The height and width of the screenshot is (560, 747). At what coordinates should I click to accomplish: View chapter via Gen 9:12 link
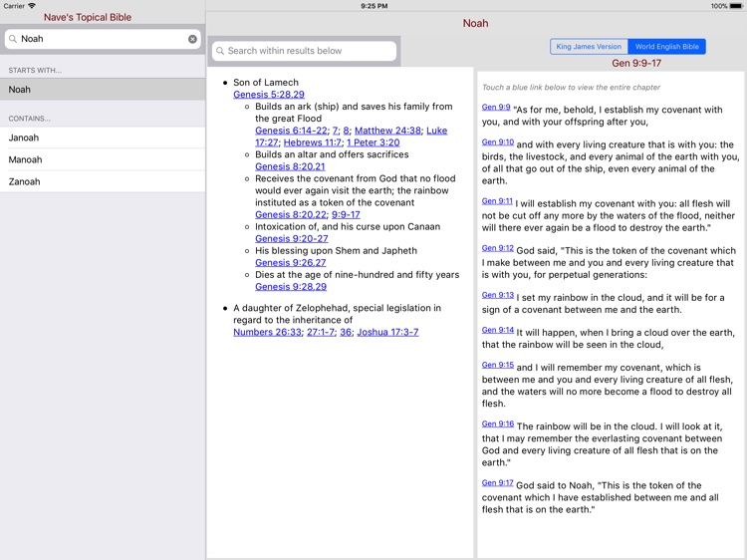pyautogui.click(x=498, y=248)
